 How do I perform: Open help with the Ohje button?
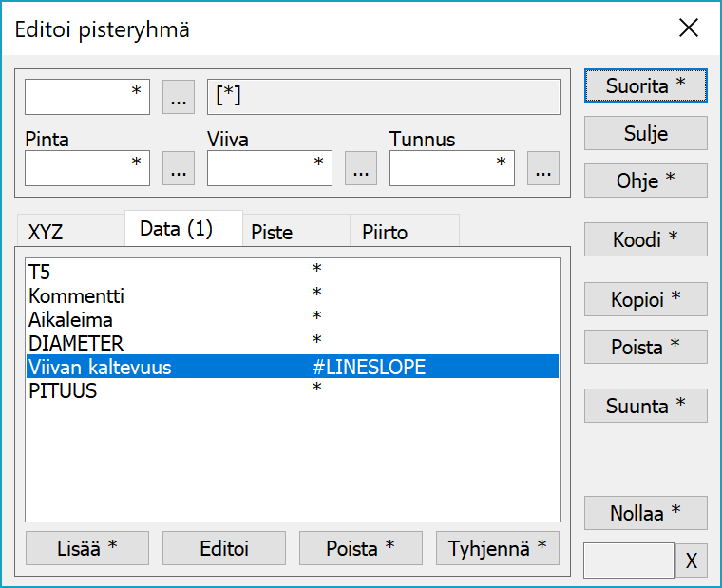coord(645,180)
